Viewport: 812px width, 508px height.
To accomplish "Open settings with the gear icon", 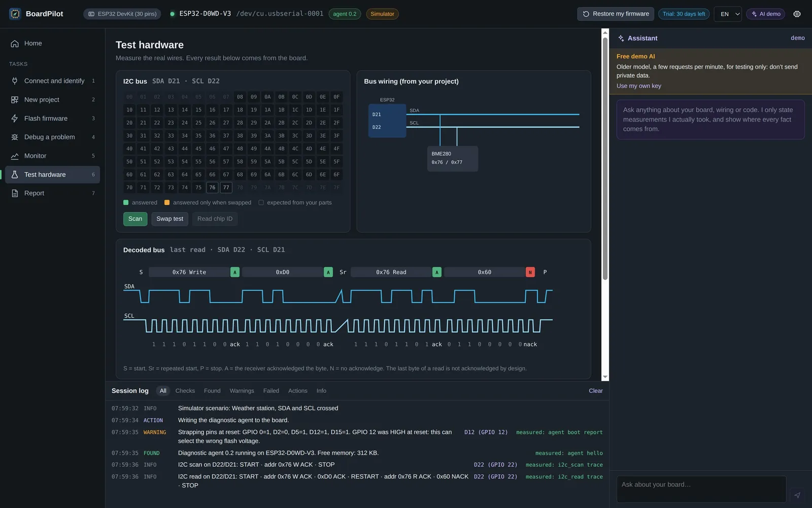I will tap(797, 14).
